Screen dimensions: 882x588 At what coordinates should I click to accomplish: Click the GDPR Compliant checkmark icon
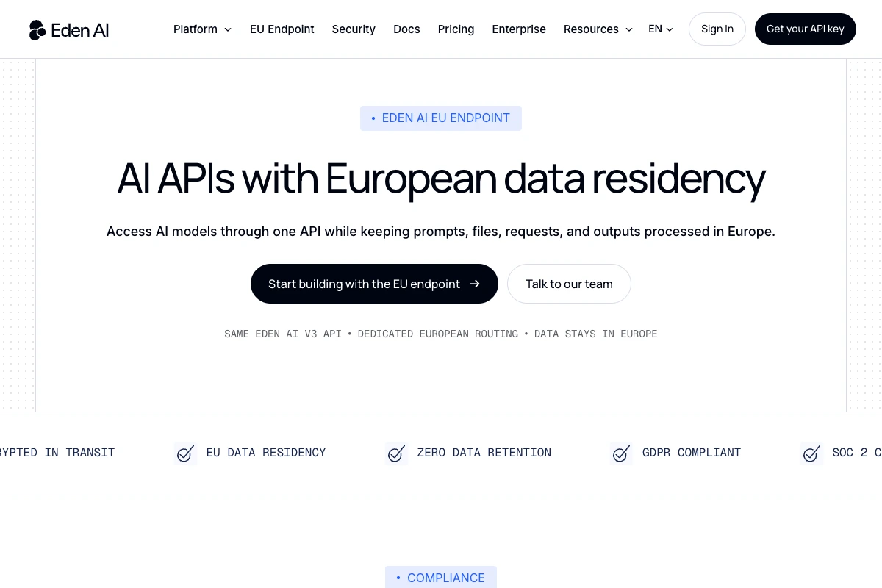621,453
